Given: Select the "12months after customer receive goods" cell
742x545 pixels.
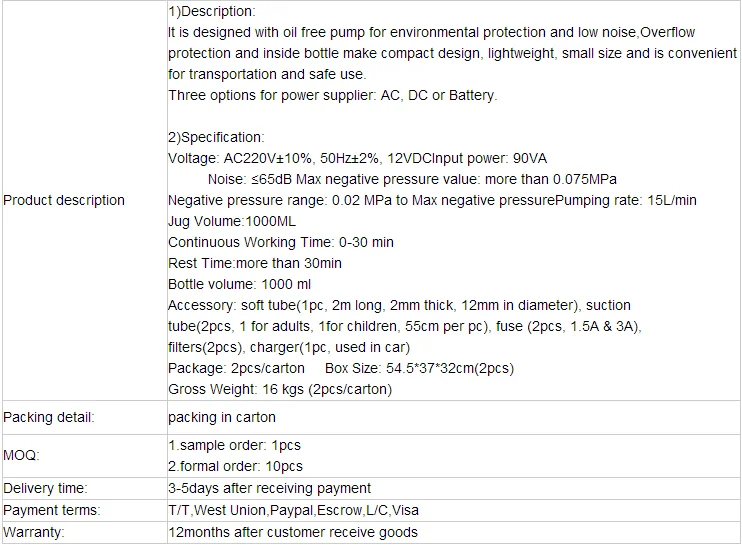Looking at the screenshot, I should (x=292, y=532).
